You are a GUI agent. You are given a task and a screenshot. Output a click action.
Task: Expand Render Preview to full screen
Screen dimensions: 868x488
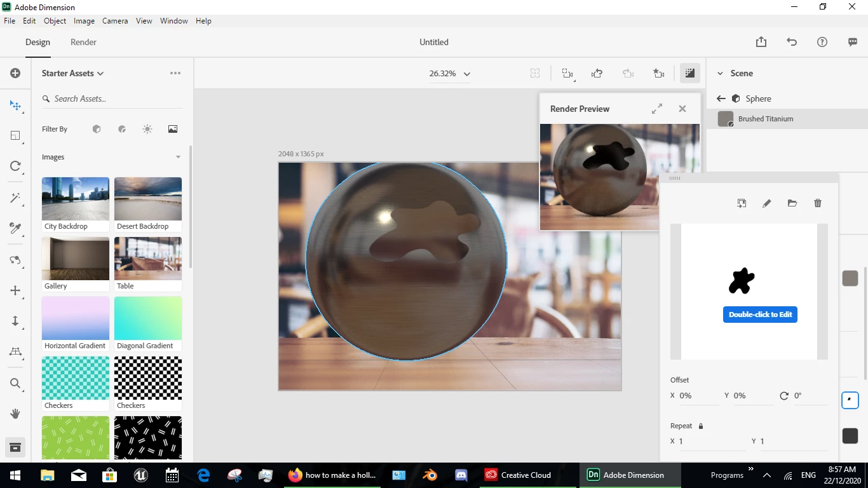[657, 109]
